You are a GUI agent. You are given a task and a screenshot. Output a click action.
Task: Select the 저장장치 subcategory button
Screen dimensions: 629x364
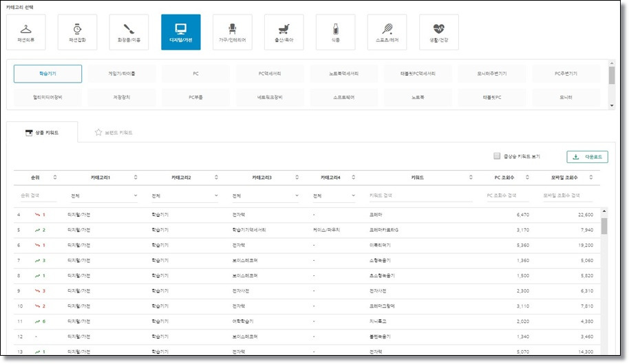[122, 98]
